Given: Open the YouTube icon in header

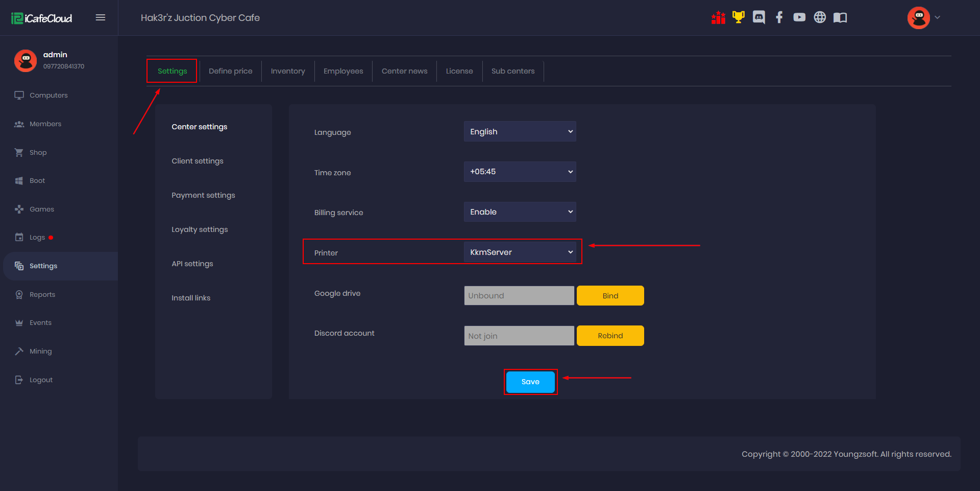Looking at the screenshot, I should click(x=799, y=17).
